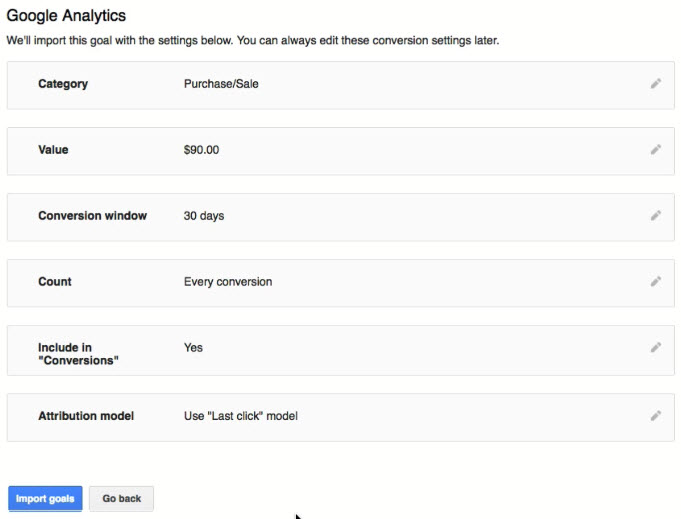Click pencil icon for Conversion window
Image resolution: width=681 pixels, height=519 pixels.
click(656, 216)
